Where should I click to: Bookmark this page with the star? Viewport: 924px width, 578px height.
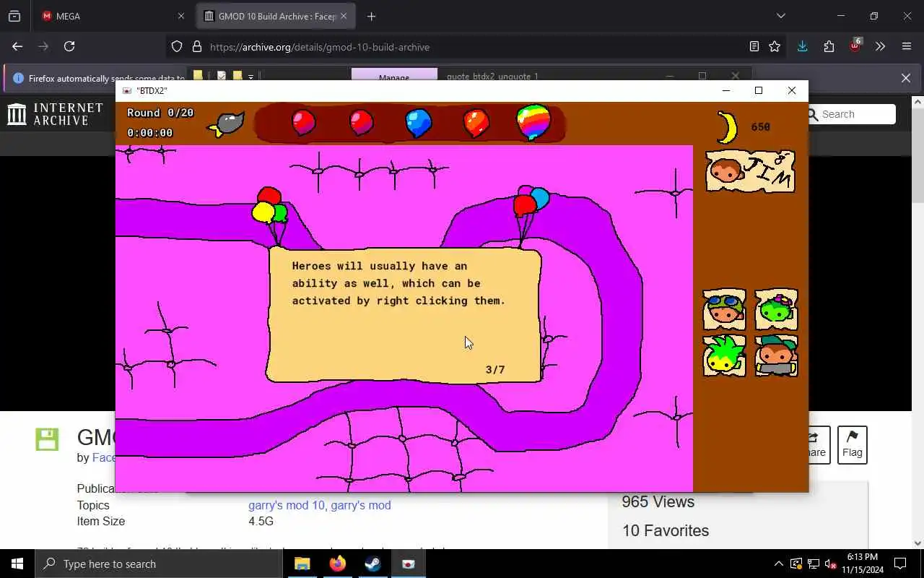pyautogui.click(x=775, y=46)
